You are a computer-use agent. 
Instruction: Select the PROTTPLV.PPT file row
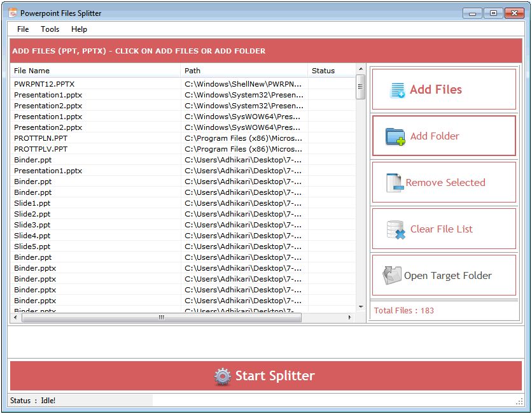tap(183, 149)
